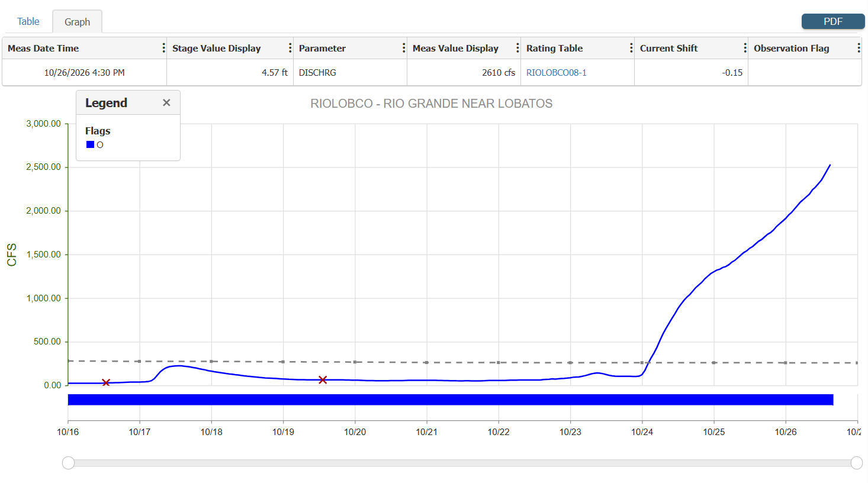Open the RIOLOBCO08-1 rating table link
This screenshot has height=483, width=868.
click(556, 72)
